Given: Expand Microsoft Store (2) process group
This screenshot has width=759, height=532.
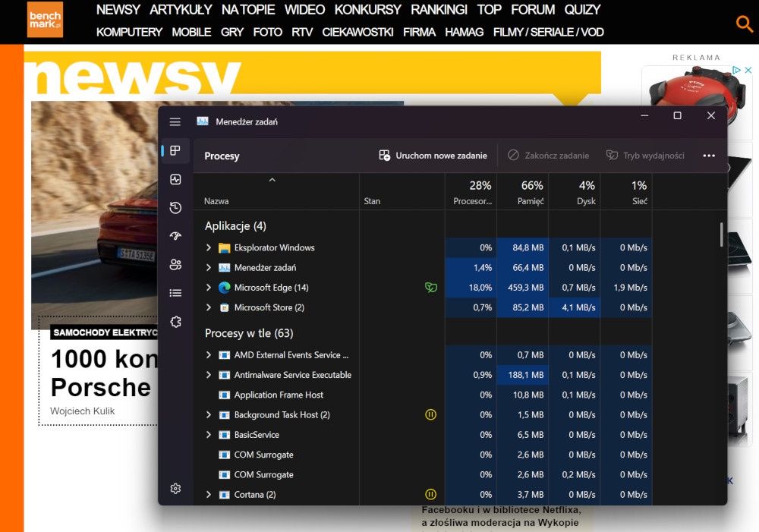Looking at the screenshot, I should pyautogui.click(x=209, y=307).
